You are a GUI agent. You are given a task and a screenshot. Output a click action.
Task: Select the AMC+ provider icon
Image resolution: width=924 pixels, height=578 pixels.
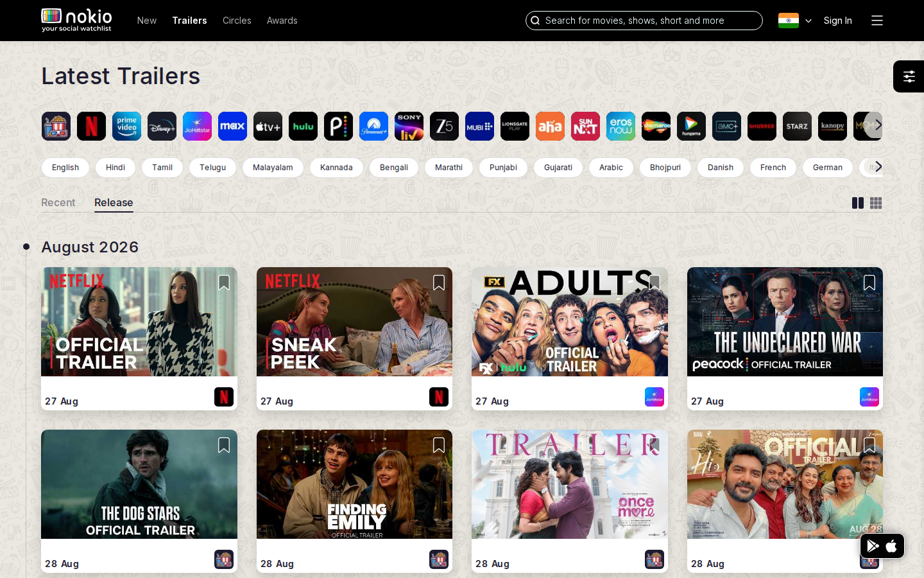[x=726, y=127]
